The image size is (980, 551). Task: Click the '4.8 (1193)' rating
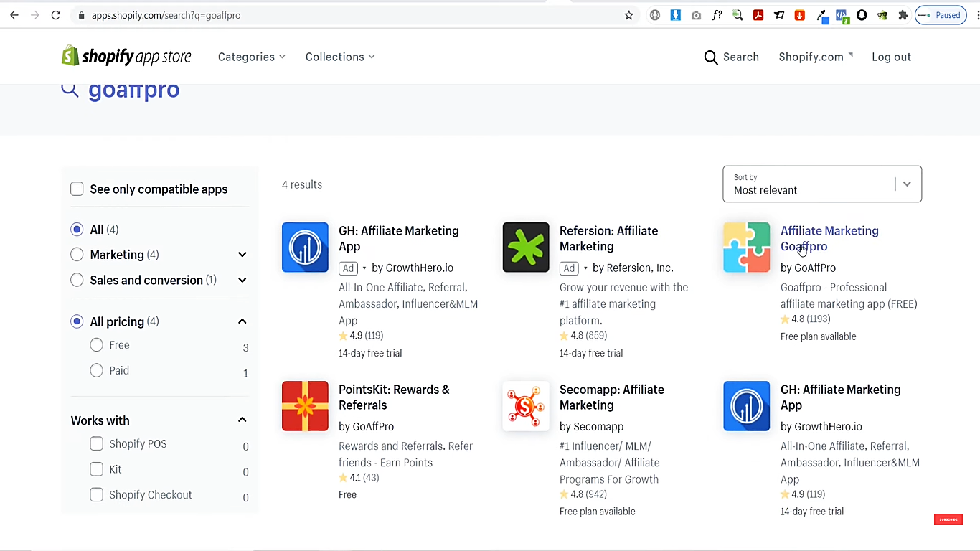(805, 319)
